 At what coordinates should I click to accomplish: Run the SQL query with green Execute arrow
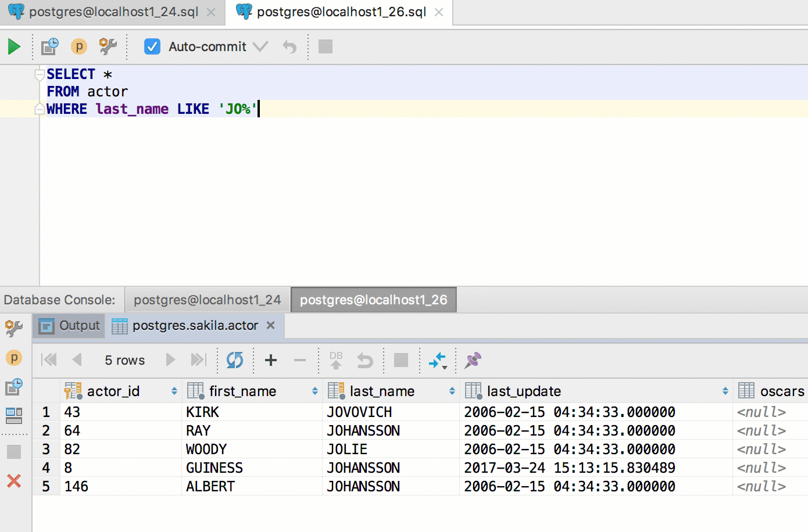click(x=14, y=46)
